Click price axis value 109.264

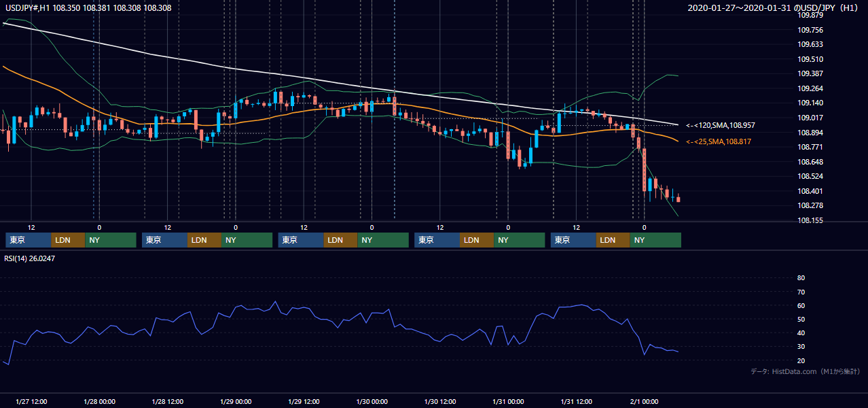(810, 88)
